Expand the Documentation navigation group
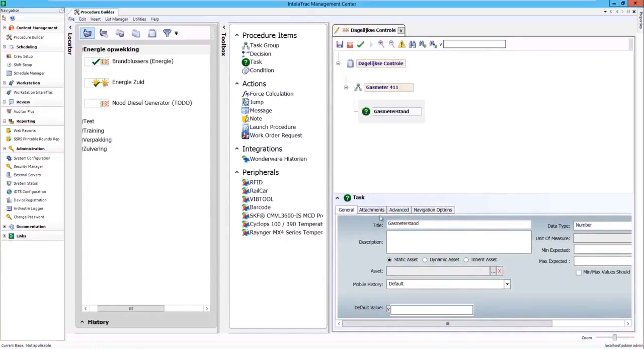The image size is (644, 349). 5,226
